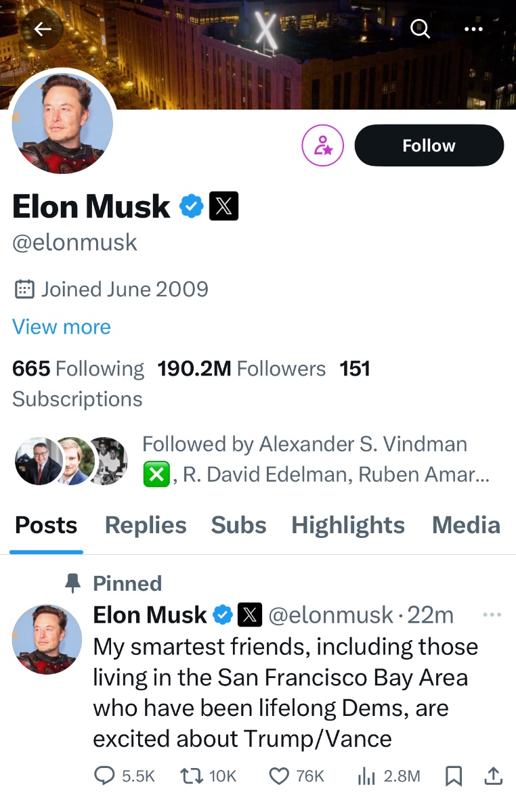This screenshot has width=516, height=812.
Task: Open profile search magnifier icon
Action: 420,28
